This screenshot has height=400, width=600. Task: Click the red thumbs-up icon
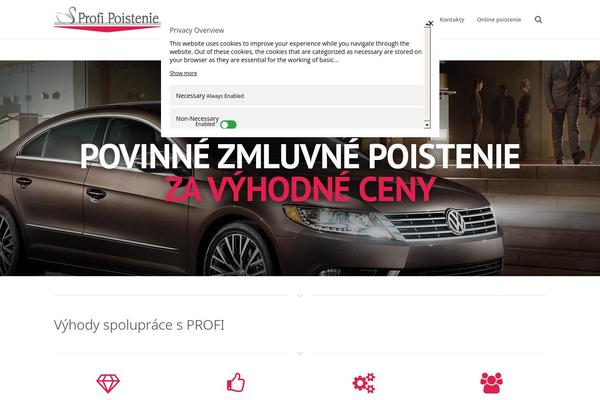236,382
